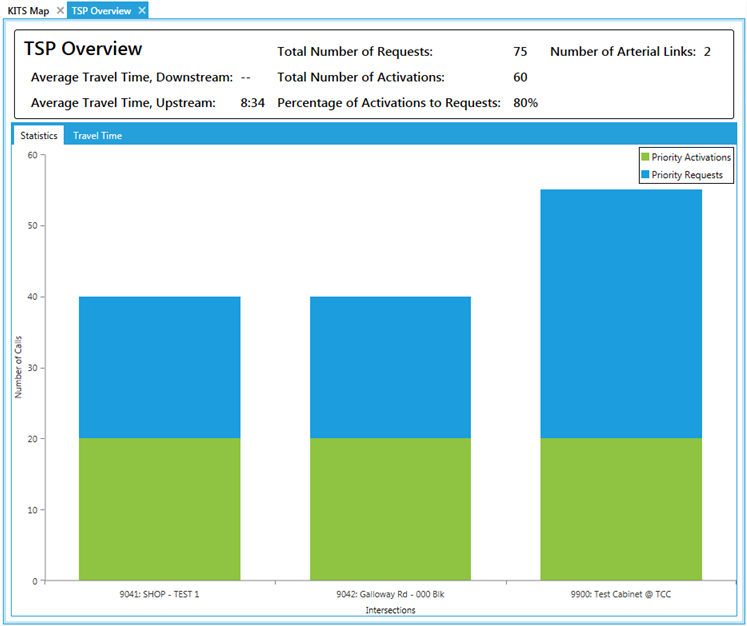Click the 9042: Galloway Rd axis label
The height and width of the screenshot is (626, 747).
point(390,594)
